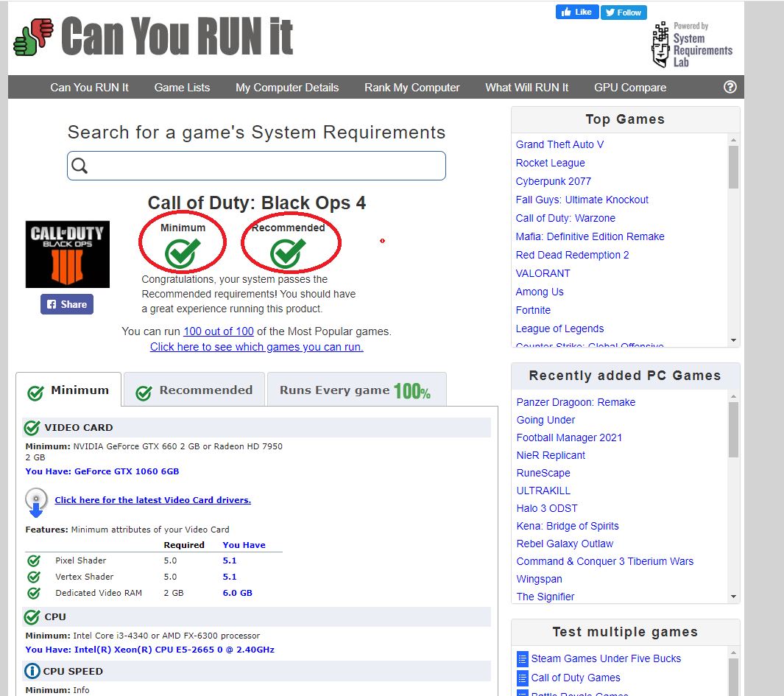Switch to the Recommended requirements tab
784x696 pixels.
point(194,390)
